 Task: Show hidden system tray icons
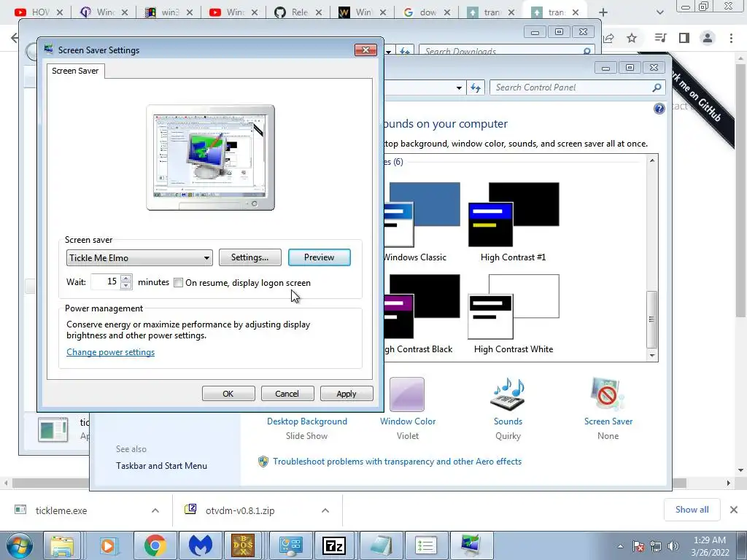620,546
